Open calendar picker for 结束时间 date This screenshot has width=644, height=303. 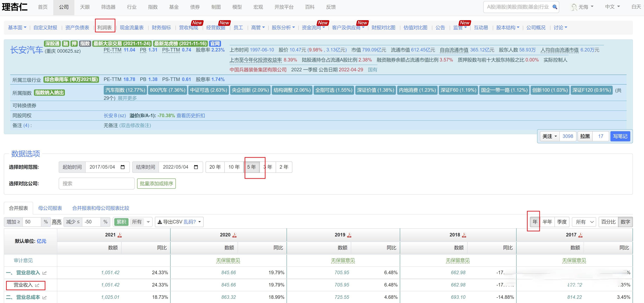tap(196, 167)
